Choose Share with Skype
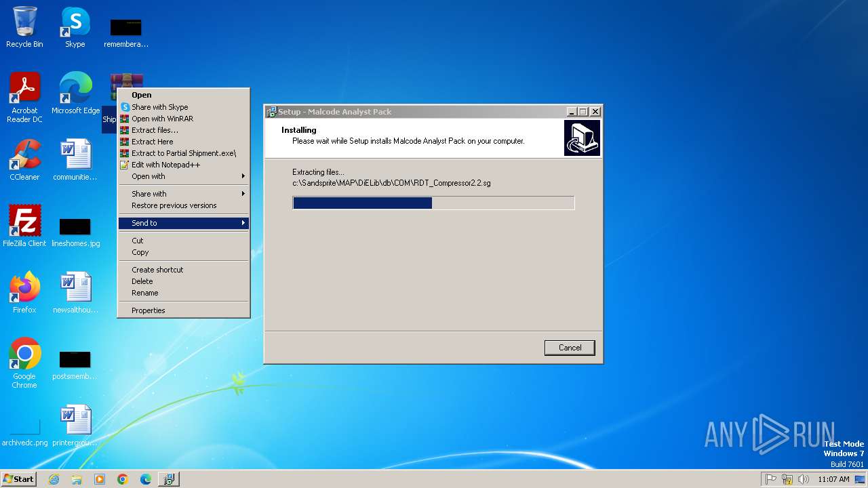868x488 pixels. coord(184,107)
